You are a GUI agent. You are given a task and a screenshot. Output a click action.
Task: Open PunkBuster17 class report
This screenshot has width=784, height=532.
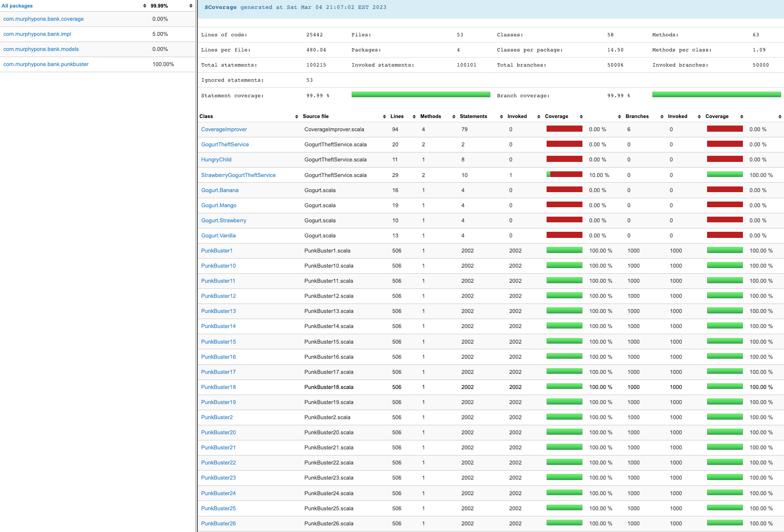click(219, 372)
